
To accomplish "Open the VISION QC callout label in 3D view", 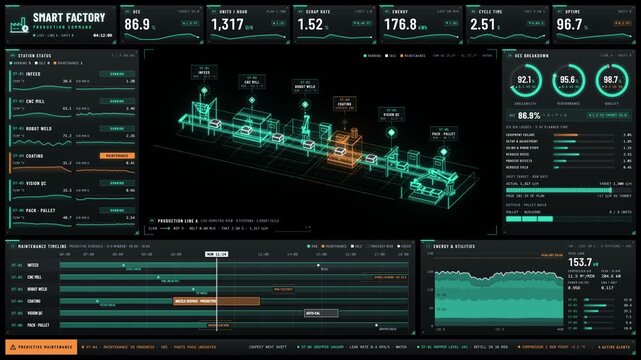I will 391,114.
